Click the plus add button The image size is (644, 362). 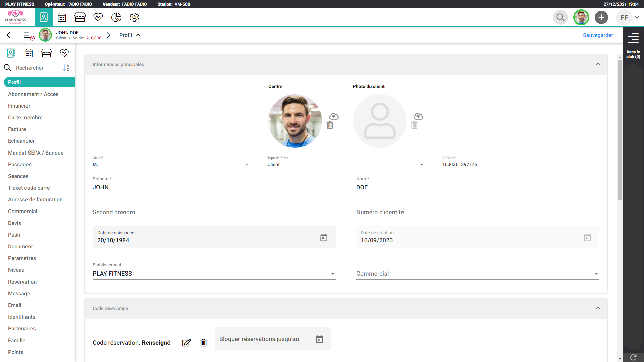pos(601,17)
